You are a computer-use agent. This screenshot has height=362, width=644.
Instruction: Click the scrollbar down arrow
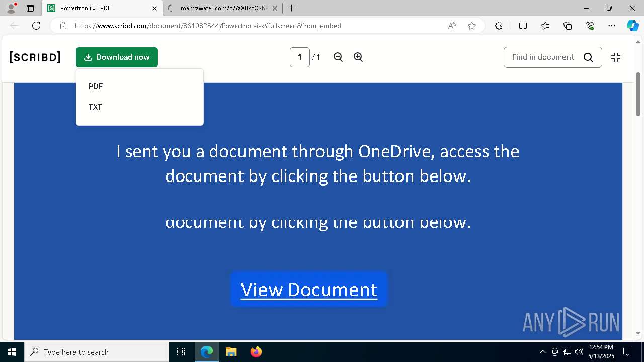pyautogui.click(x=638, y=333)
